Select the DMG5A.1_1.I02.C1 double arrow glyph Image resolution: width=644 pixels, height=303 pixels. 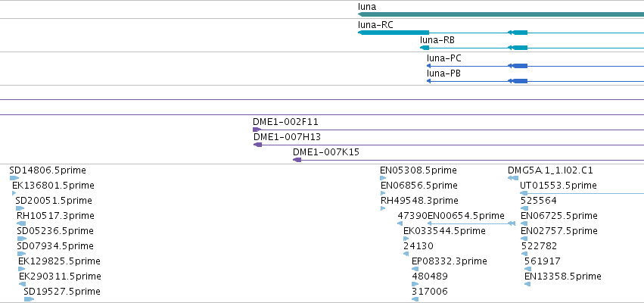(x=513, y=178)
